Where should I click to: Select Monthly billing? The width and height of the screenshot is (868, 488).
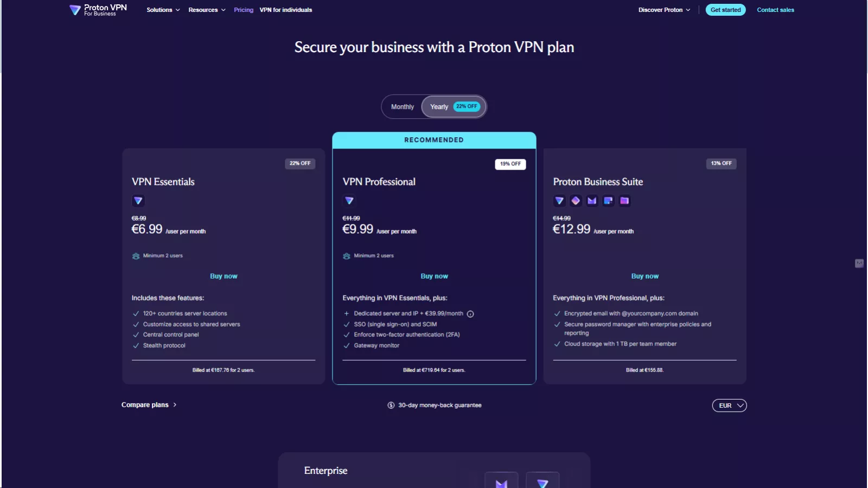(x=402, y=106)
